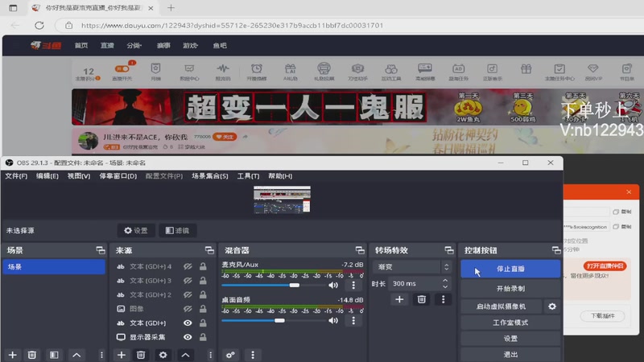Open the mixer panel three-dot menu
This screenshot has height=362, width=644.
tap(253, 355)
